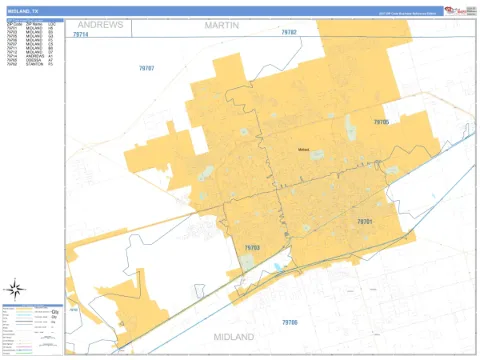Image resolution: width=480 pixels, height=360 pixels.
Task: Click ZIP code label 79703
Action: tap(252, 248)
